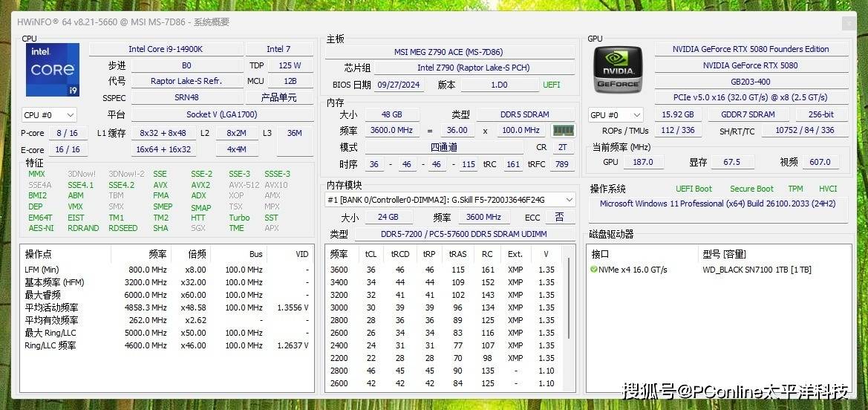Click the 接口 column header

coord(600,254)
